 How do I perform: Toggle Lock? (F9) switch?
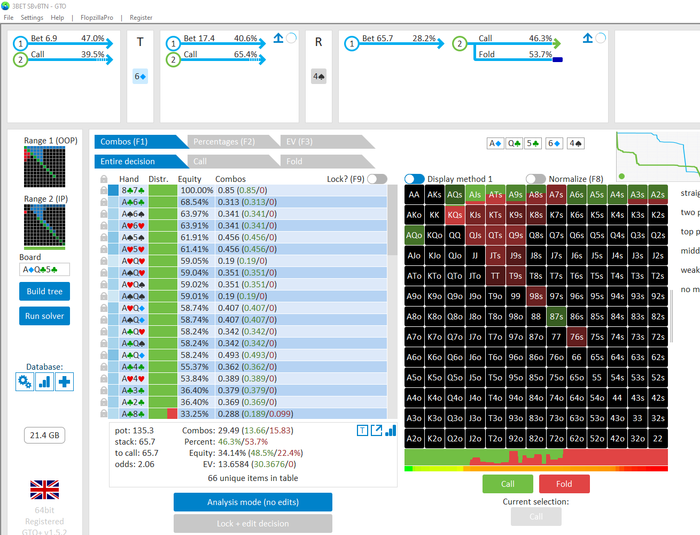[377, 179]
